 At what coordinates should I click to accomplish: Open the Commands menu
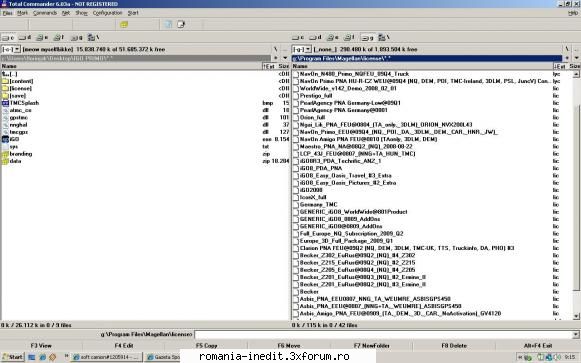(x=45, y=13)
